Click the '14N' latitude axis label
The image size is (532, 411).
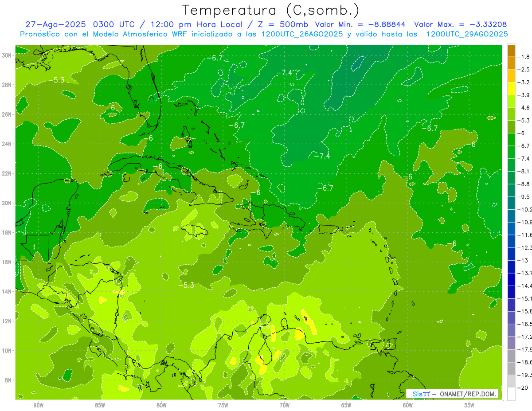tap(8, 291)
